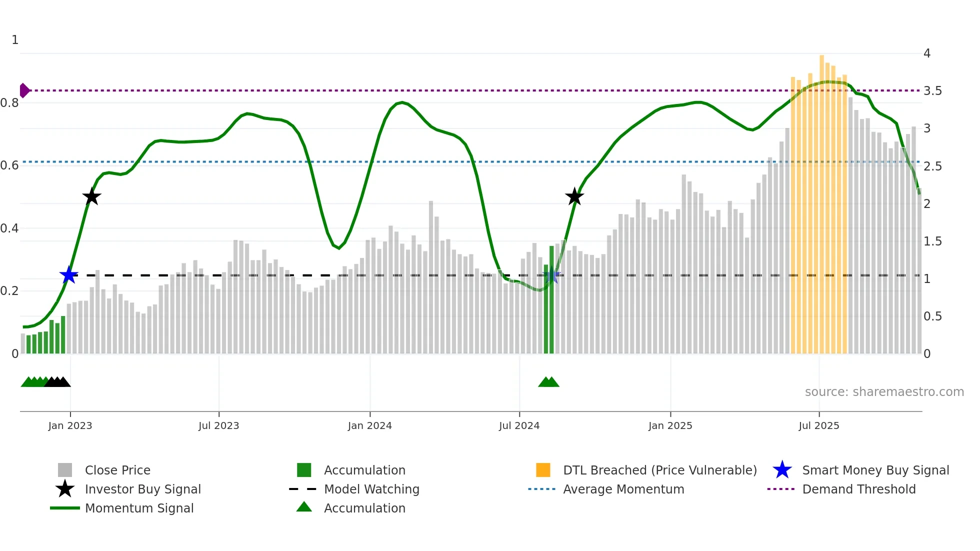The height and width of the screenshot is (551, 980).
Task: Toggle Average Momentum legend entry
Action: (x=623, y=489)
